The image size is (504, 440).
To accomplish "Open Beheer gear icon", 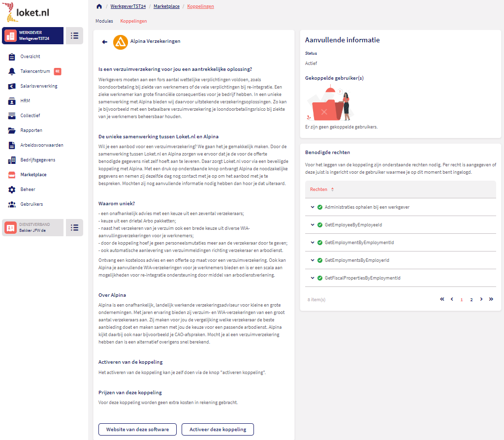I will (x=12, y=189).
